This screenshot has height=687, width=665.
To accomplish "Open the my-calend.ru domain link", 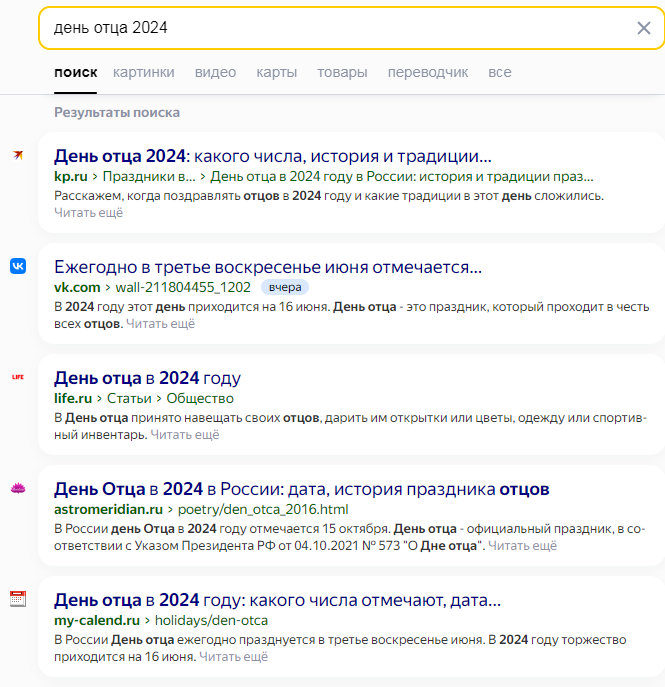I will (x=97, y=620).
